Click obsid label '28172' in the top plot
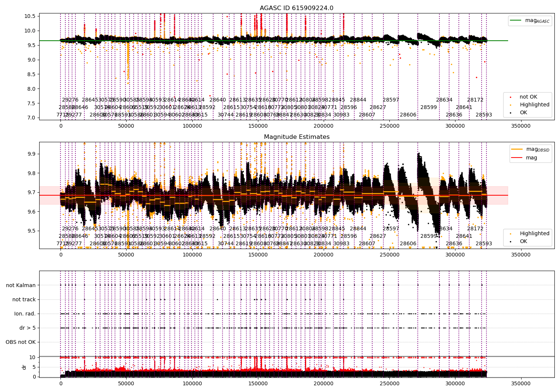 (475, 100)
